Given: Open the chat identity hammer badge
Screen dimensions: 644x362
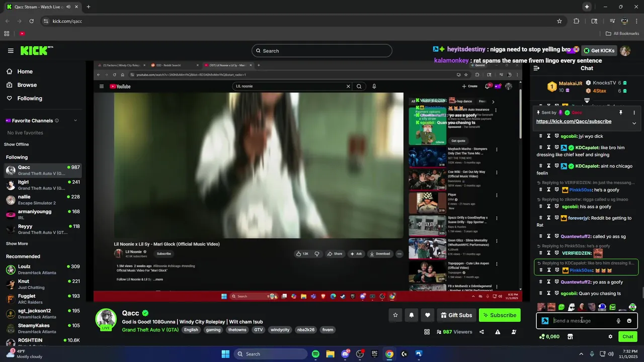Looking at the screenshot, I should click(545, 321).
